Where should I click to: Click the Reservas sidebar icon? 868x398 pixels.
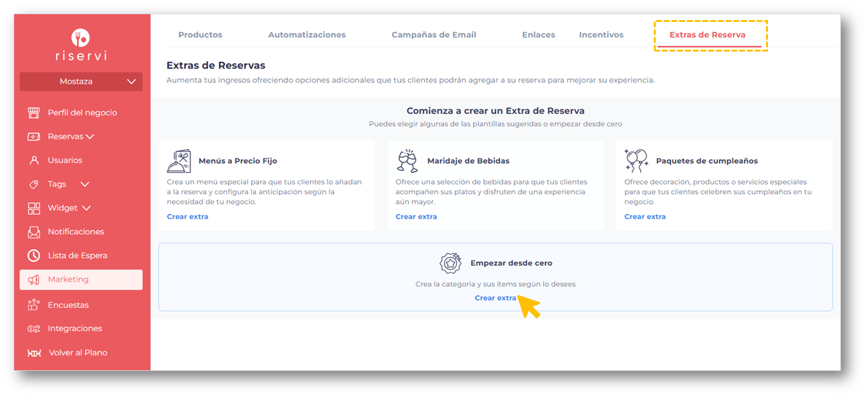click(34, 137)
